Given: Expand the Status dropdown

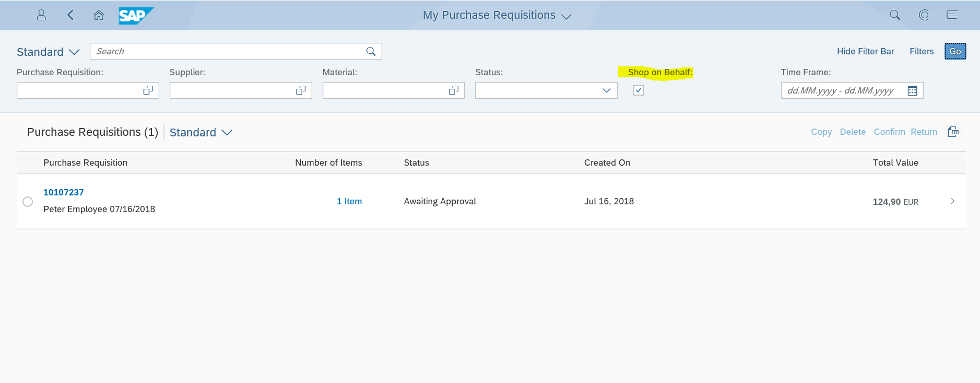Looking at the screenshot, I should coord(606,90).
